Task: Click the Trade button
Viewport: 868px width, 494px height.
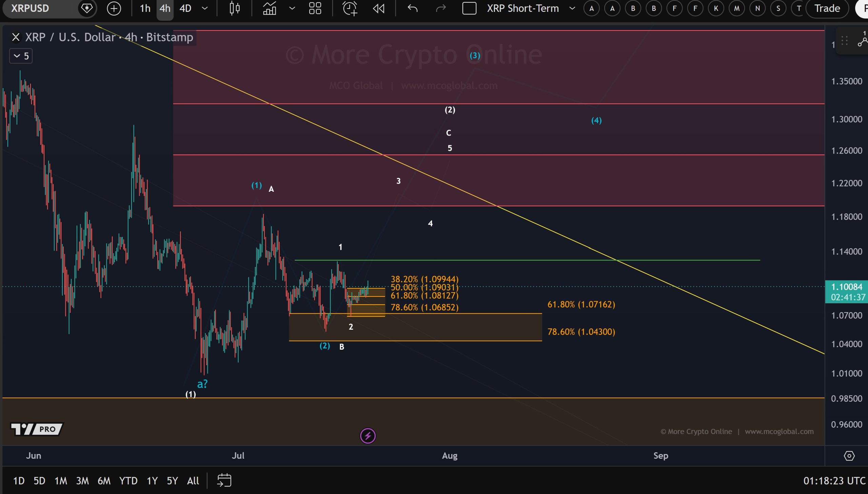Action: [827, 8]
